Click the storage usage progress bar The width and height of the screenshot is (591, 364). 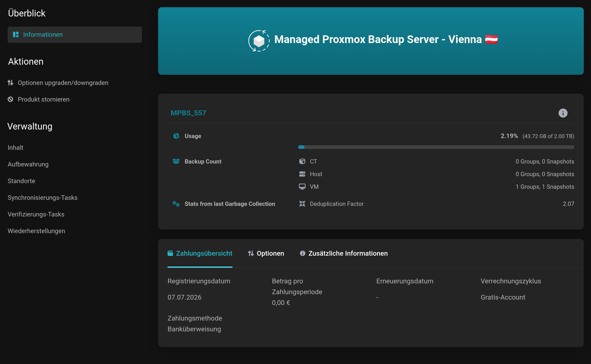coord(436,147)
